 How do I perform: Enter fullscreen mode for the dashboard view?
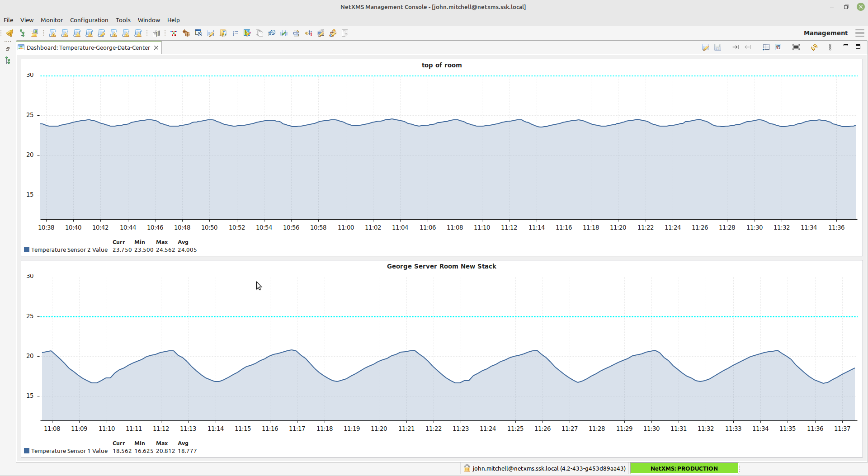pyautogui.click(x=796, y=47)
